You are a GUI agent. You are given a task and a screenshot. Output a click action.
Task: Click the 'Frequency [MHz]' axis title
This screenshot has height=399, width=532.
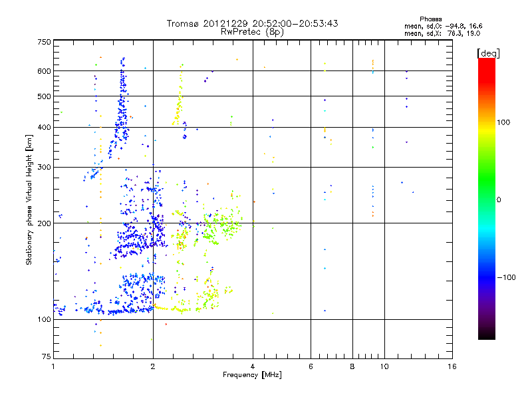[252, 375]
